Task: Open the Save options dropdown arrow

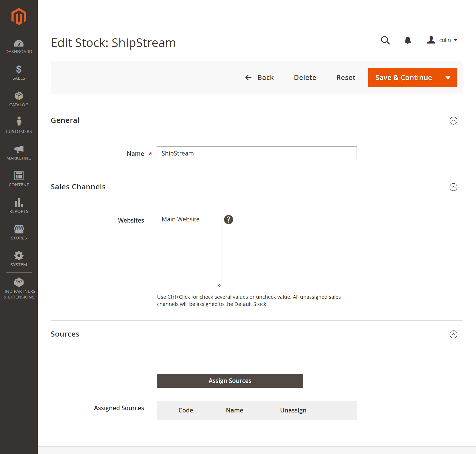Action: click(x=448, y=78)
